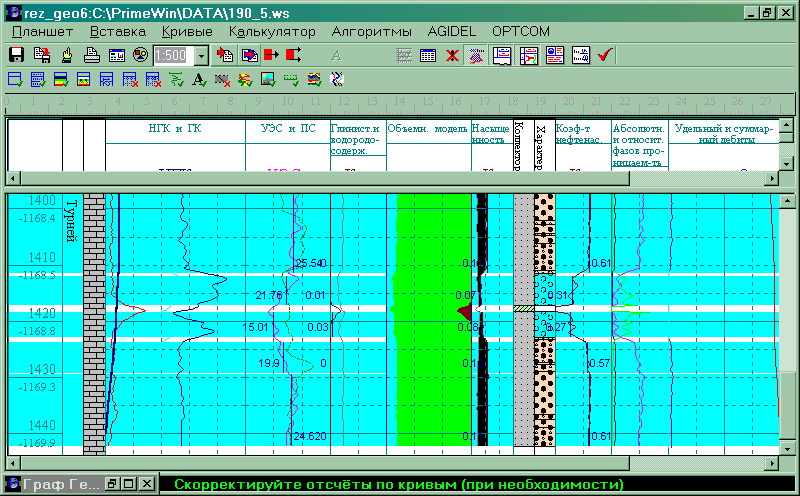Click the НГК и ГК column header
The image size is (800, 496).
(175, 129)
